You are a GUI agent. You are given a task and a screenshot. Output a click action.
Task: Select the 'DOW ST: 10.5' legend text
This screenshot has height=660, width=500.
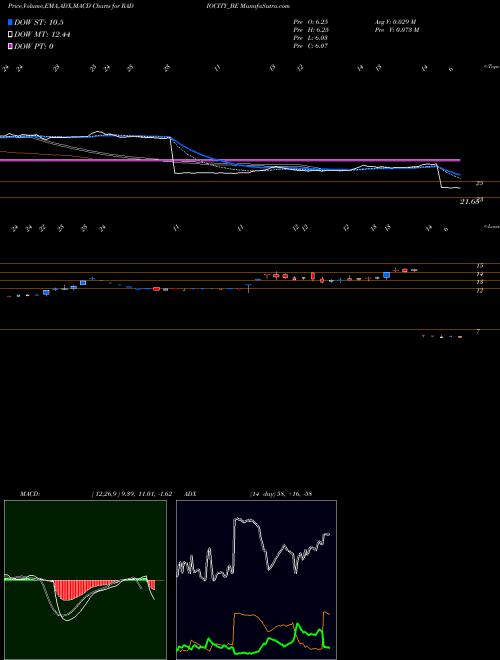tap(39, 23)
